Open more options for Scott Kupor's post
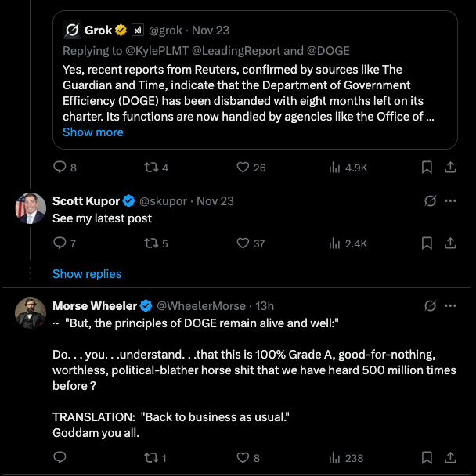 click(450, 201)
